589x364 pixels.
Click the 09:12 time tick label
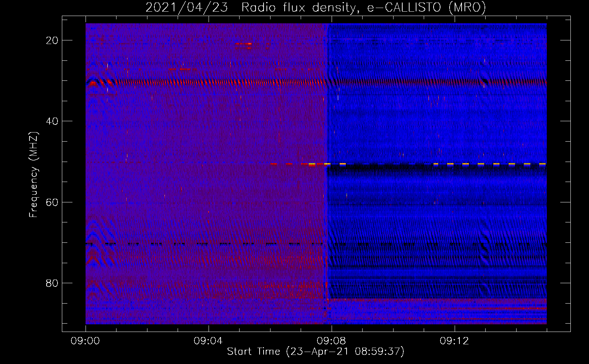[x=454, y=341]
